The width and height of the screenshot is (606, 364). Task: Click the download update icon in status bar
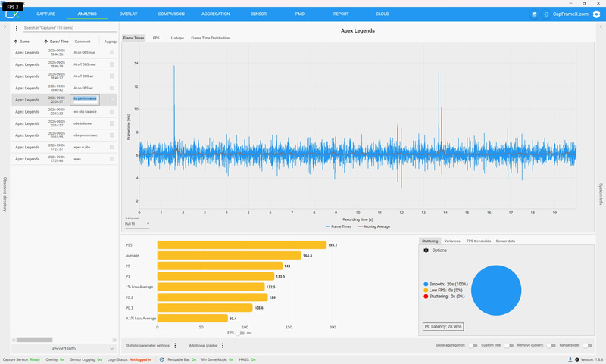570,359
